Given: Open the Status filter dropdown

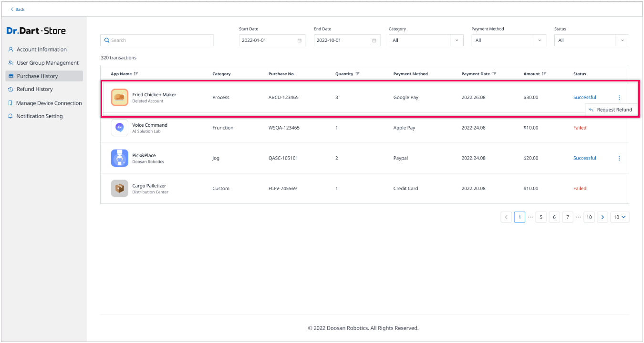Looking at the screenshot, I should pyautogui.click(x=622, y=40).
